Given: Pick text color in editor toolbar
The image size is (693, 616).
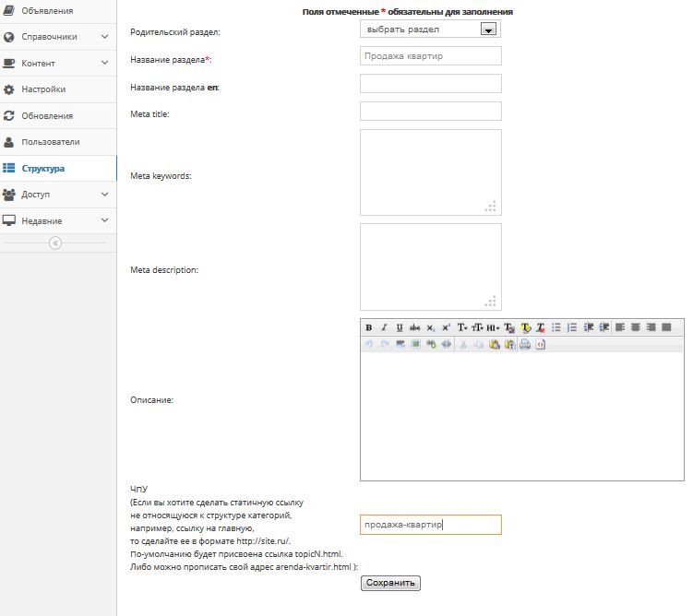Looking at the screenshot, I should tap(509, 327).
